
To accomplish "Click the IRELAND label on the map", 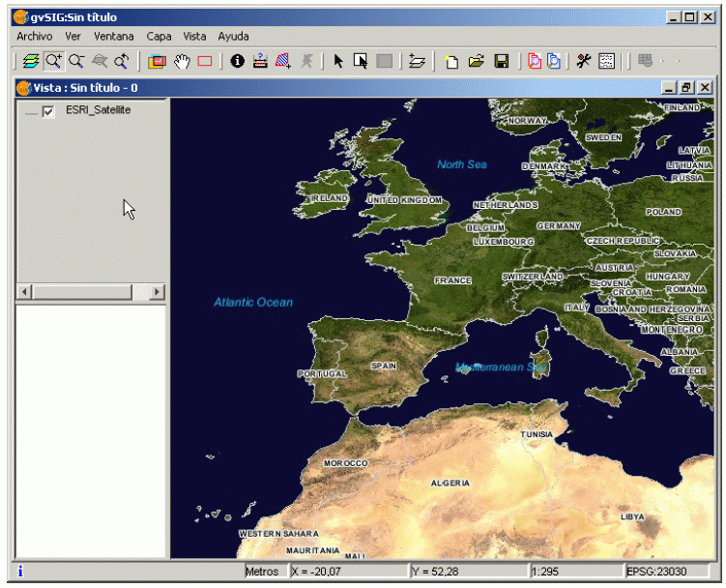I will point(330,198).
